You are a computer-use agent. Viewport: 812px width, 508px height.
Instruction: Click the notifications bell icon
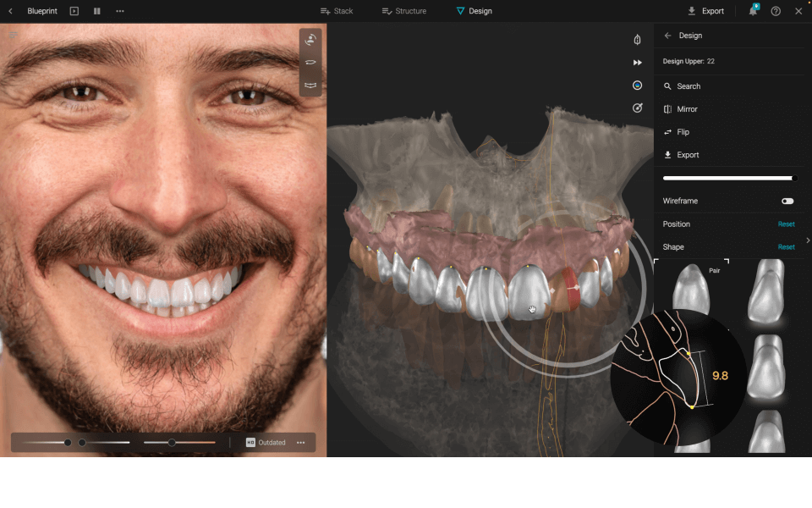753,11
